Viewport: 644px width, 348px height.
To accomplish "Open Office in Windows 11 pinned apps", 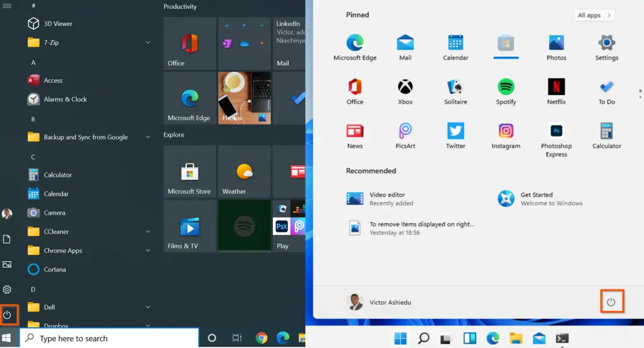I will [x=355, y=92].
